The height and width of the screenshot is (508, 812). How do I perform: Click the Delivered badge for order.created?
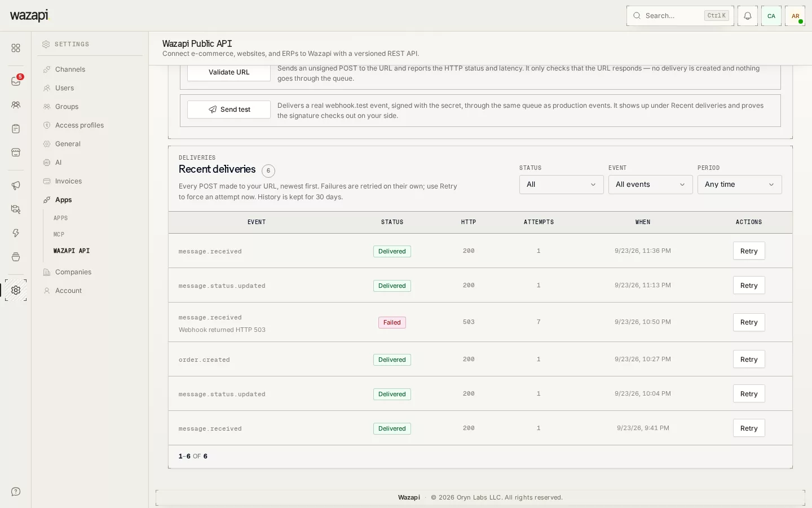[392, 360]
